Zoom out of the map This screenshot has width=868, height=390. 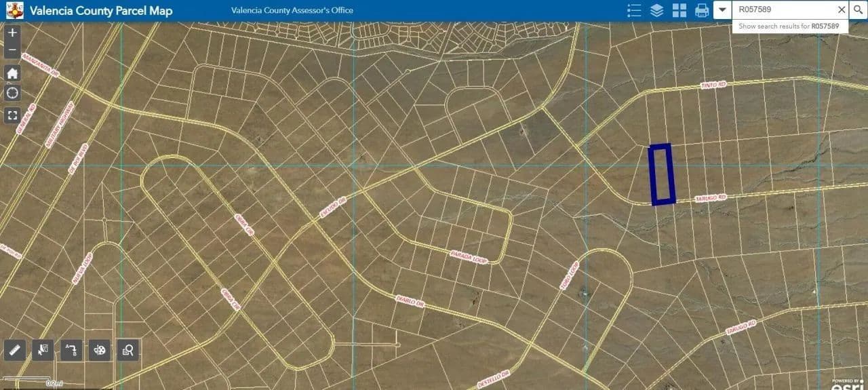click(x=12, y=50)
